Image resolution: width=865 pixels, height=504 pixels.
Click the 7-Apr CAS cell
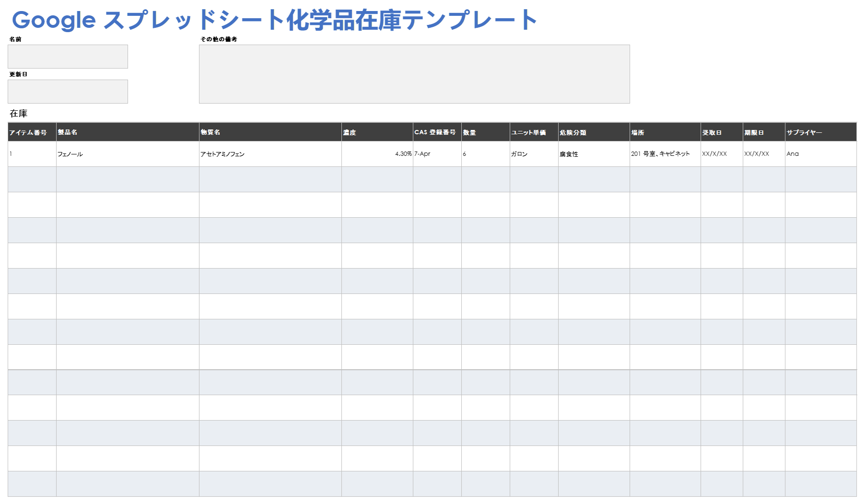pos(437,154)
